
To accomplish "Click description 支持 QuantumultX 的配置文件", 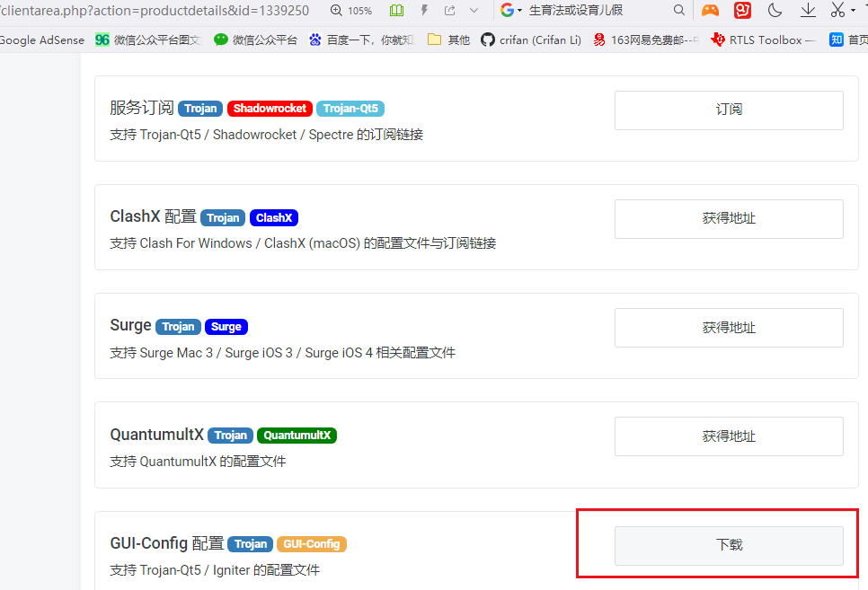I will coord(198,461).
